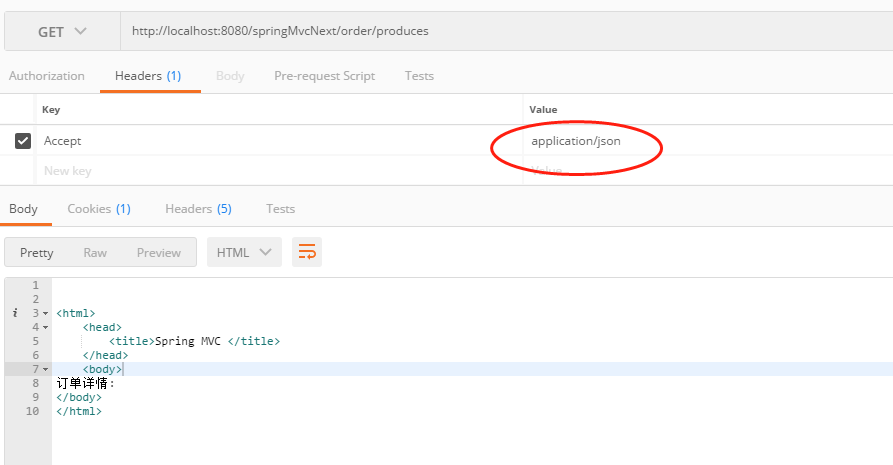Switch to Preview view

158,252
